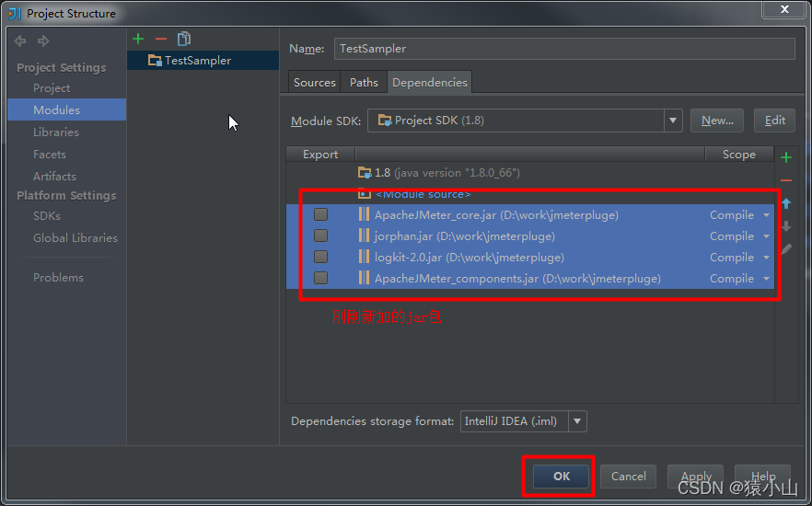Confirm with the OK button
The image size is (812, 506).
[562, 476]
